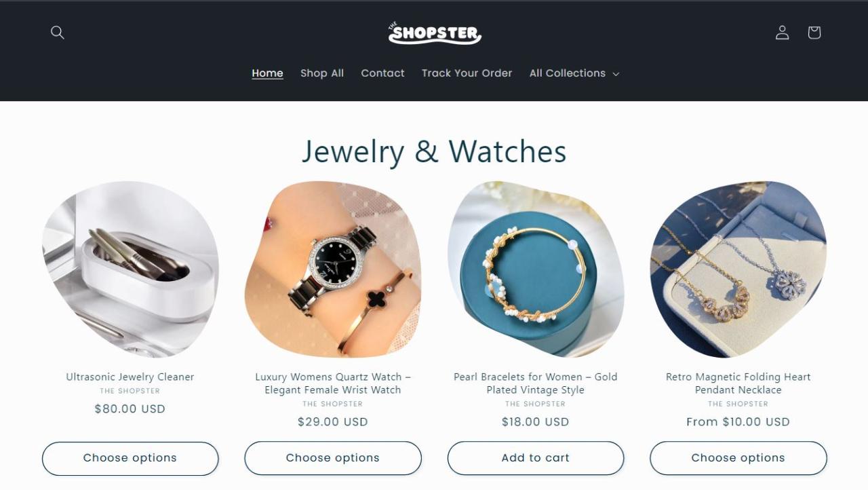
Task: Add Pearl Bracelets to cart
Action: click(x=536, y=458)
